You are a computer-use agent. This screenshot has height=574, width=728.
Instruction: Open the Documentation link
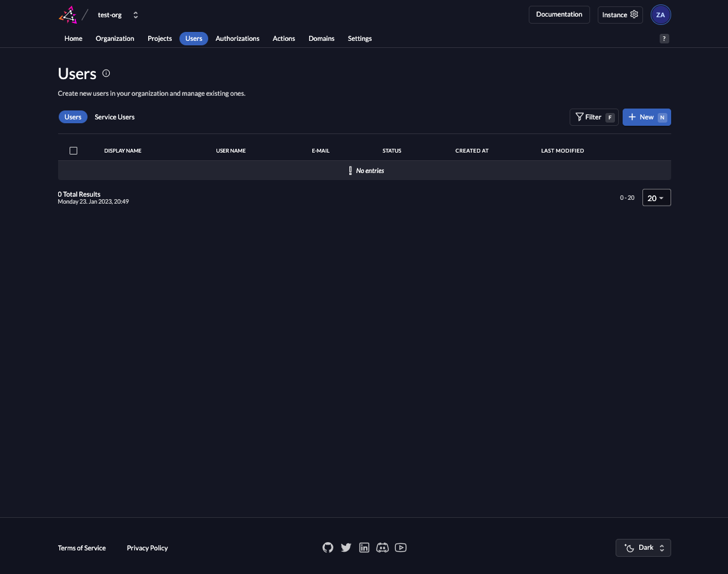point(559,15)
